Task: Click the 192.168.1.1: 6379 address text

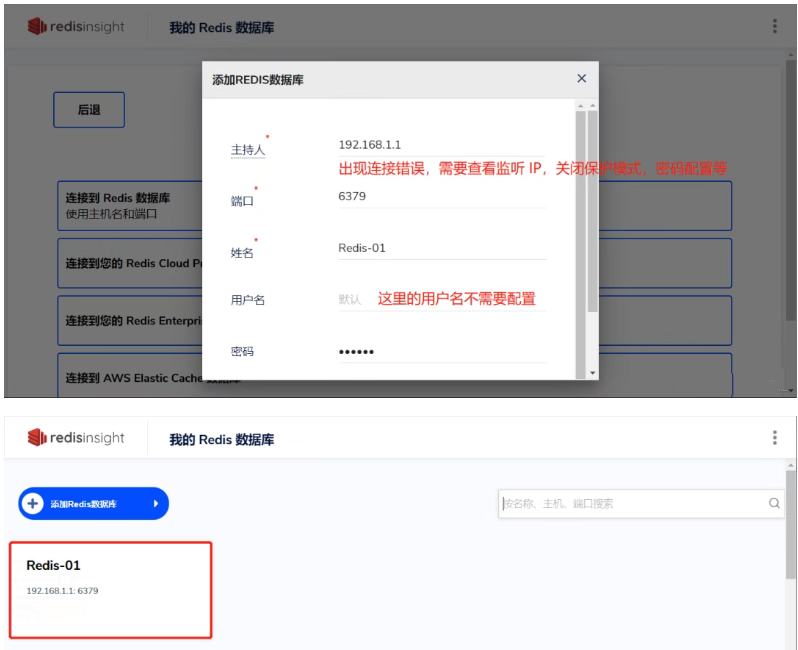Action: tap(62, 591)
